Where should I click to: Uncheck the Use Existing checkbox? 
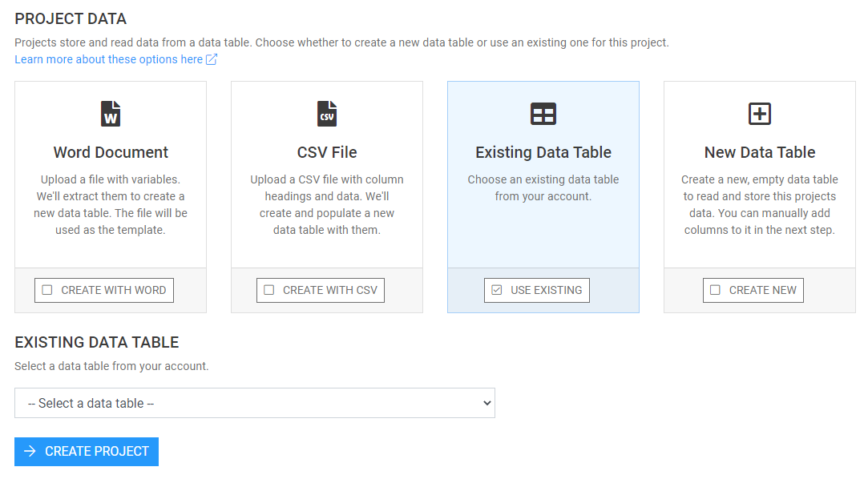pos(497,290)
